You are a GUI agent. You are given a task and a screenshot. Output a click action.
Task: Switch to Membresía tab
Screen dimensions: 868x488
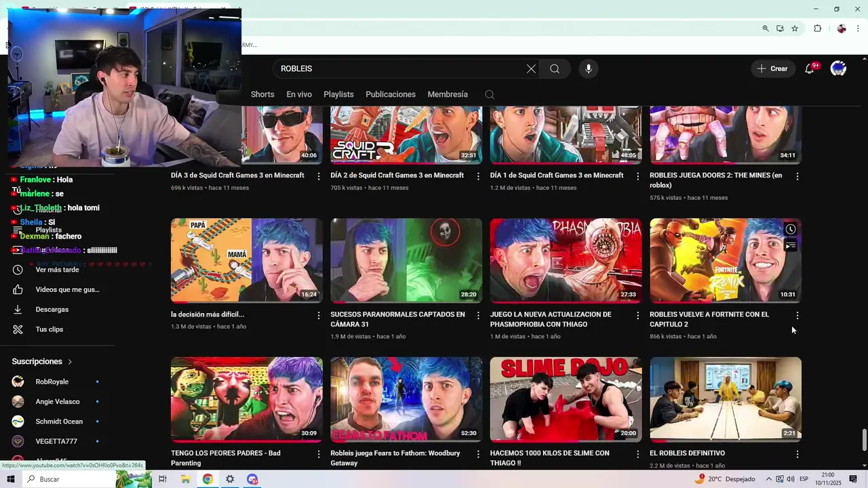[448, 94]
